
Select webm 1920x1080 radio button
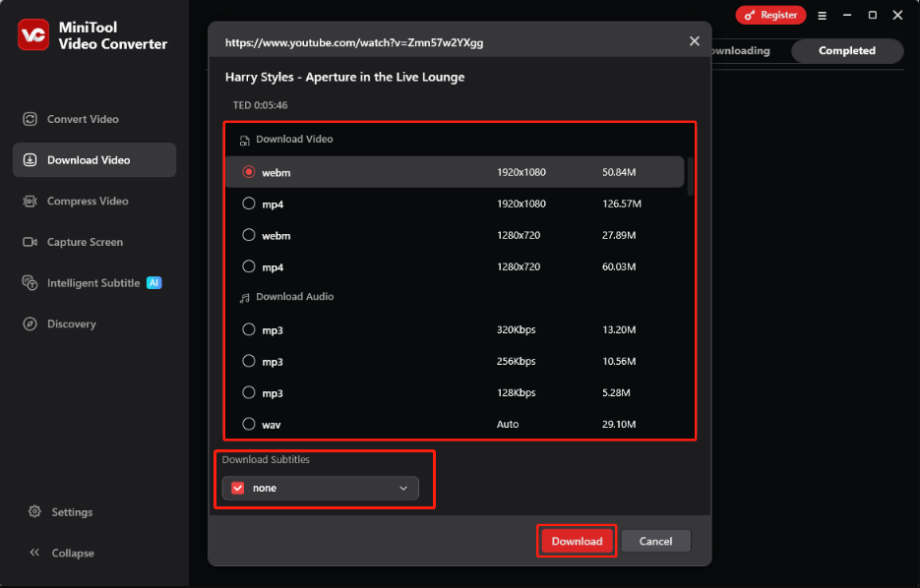coord(249,172)
